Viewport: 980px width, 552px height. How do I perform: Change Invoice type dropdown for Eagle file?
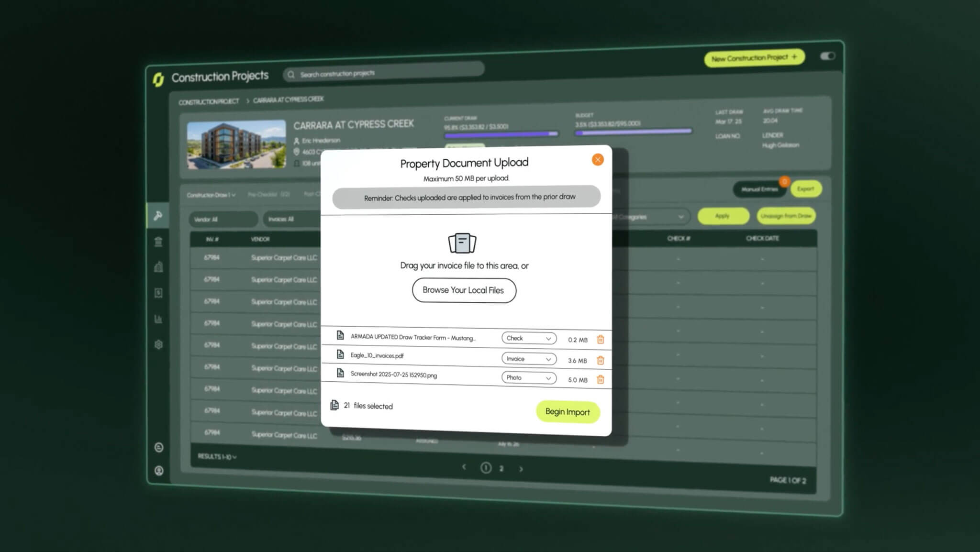[528, 359]
